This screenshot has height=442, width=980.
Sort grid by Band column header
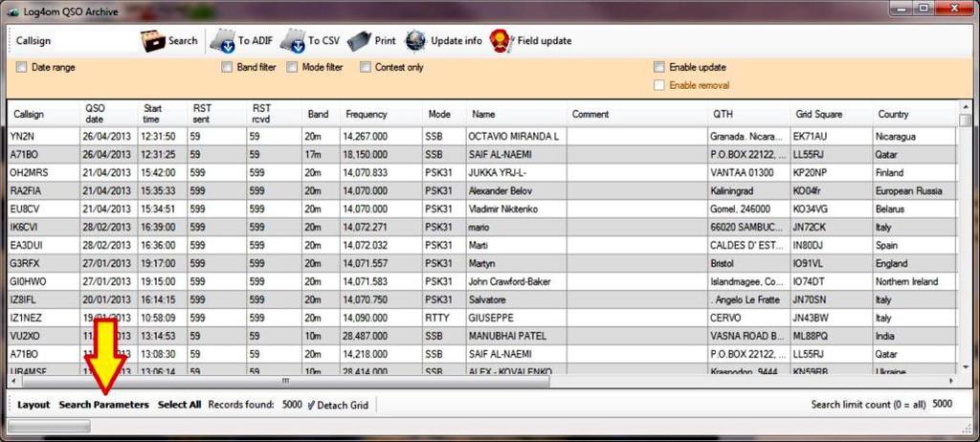coord(322,115)
